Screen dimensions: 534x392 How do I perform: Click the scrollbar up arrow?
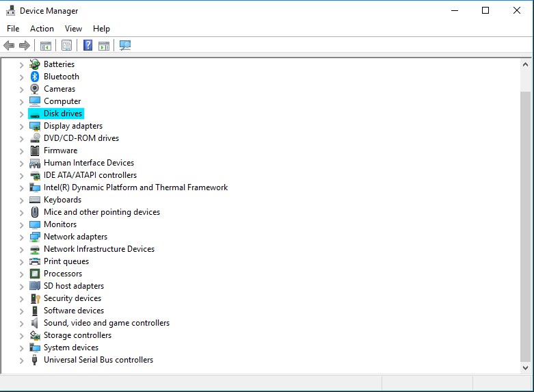click(525, 64)
